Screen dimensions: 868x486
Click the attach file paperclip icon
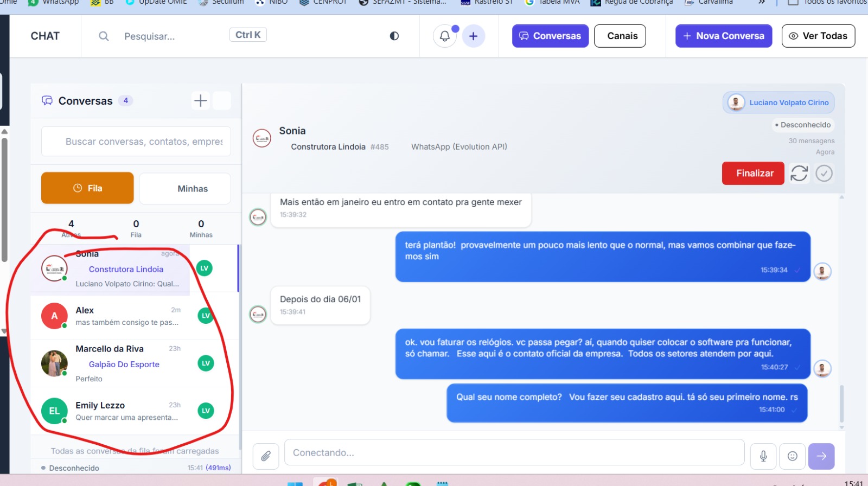[266, 456]
